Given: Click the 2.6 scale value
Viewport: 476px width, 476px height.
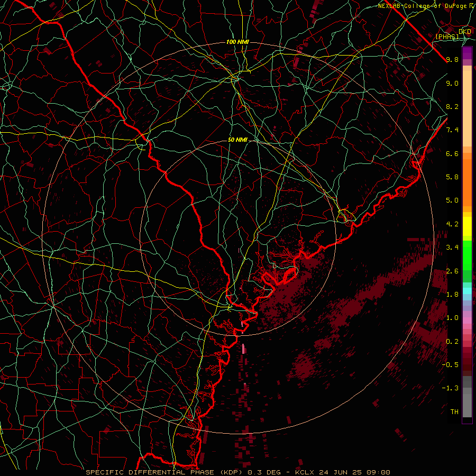Looking at the screenshot, I should click(x=452, y=271).
